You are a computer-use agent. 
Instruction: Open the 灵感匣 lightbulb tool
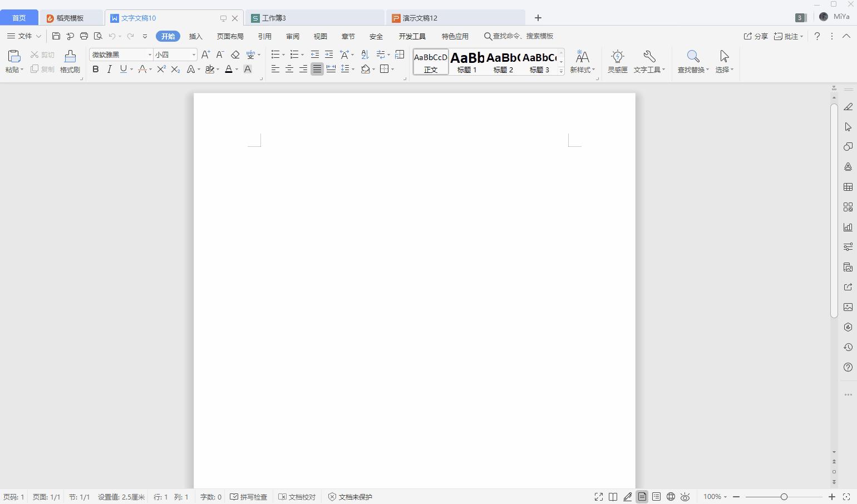click(617, 61)
